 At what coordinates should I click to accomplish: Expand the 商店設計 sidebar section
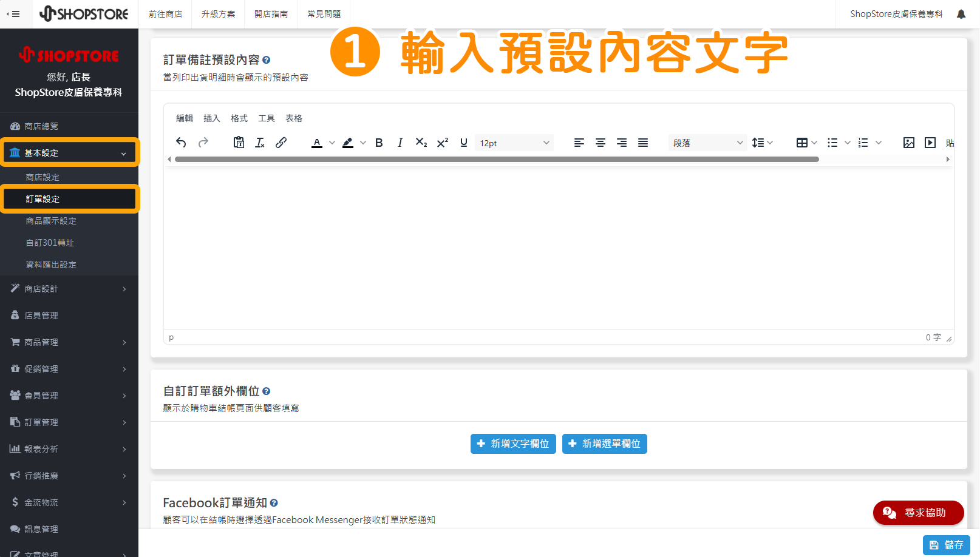[69, 289]
